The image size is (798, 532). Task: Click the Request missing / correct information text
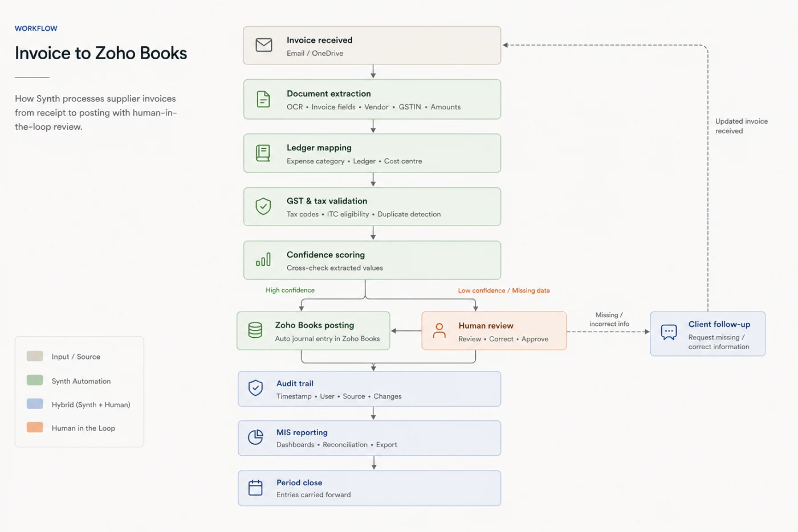719,342
